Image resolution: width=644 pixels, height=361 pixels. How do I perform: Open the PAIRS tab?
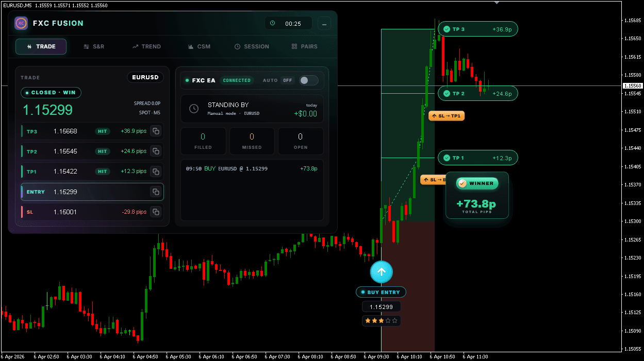(x=304, y=46)
